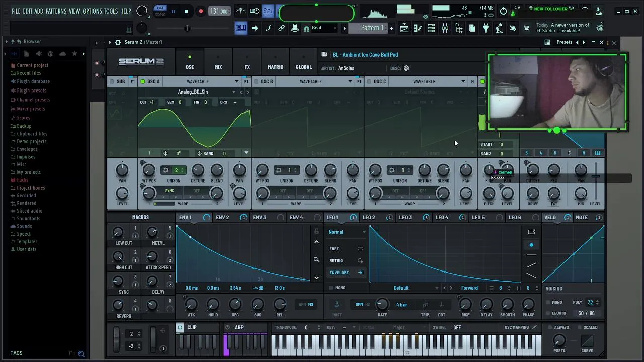The width and height of the screenshot is (644, 362).
Task: Open the piano roll view icon
Action: click(x=418, y=28)
